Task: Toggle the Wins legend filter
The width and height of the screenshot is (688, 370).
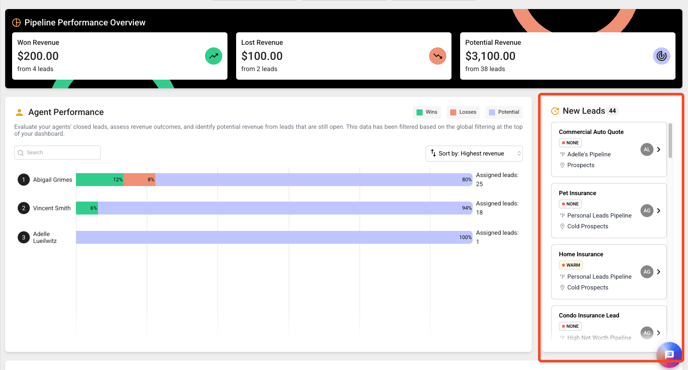Action: click(x=427, y=112)
